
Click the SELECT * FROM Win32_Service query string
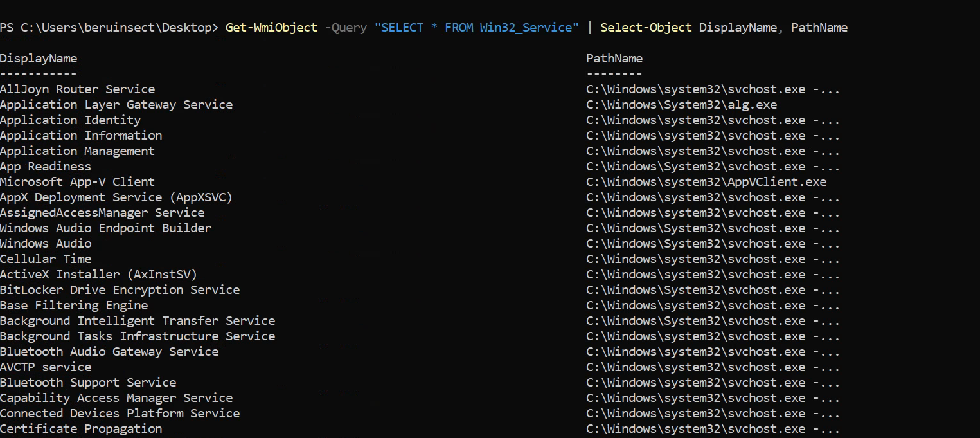click(x=476, y=28)
